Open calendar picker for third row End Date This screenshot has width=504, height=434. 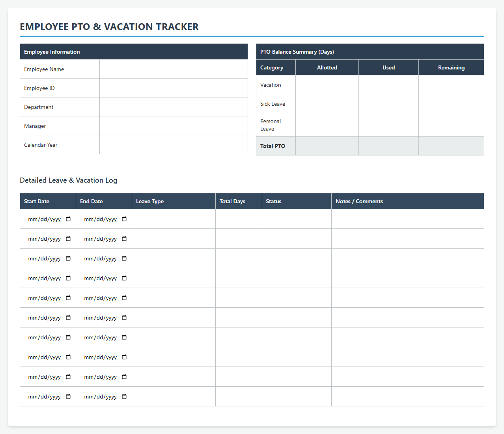[124, 258]
